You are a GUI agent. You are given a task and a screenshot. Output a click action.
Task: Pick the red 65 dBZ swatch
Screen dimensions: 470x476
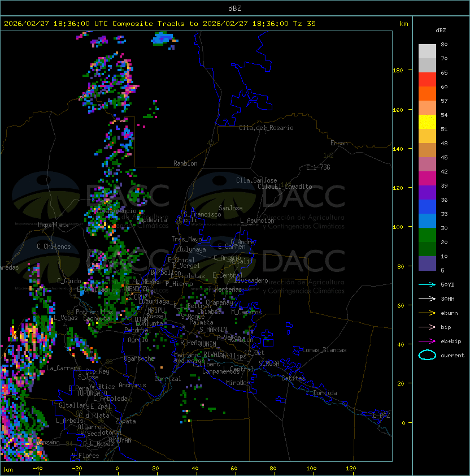coord(427,80)
